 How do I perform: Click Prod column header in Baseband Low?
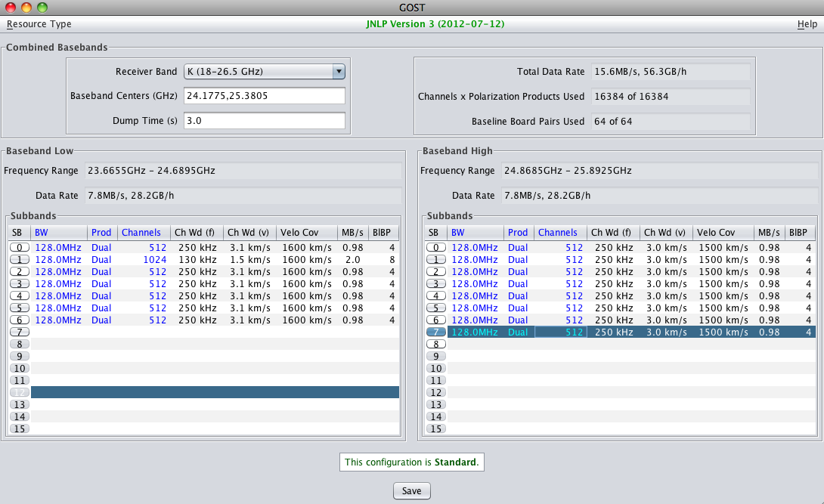tap(101, 233)
